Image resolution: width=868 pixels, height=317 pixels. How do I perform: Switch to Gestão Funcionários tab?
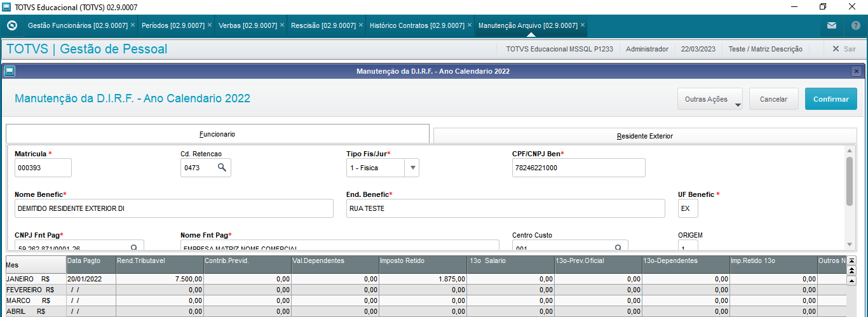tap(78, 25)
